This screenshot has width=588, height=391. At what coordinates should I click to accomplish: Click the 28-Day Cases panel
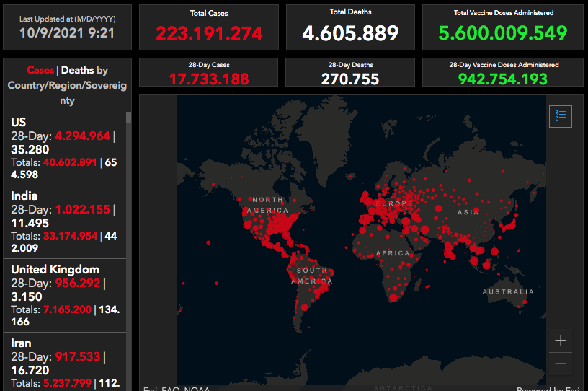coord(209,73)
